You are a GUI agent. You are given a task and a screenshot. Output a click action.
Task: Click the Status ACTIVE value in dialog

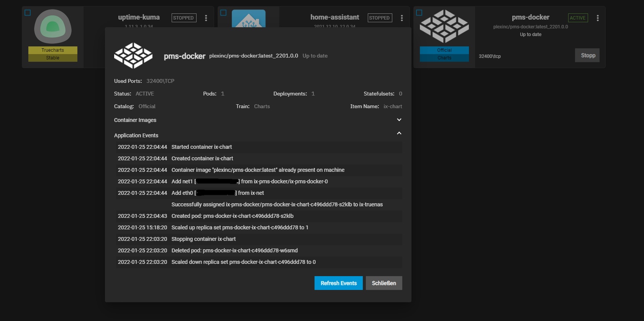(x=145, y=94)
